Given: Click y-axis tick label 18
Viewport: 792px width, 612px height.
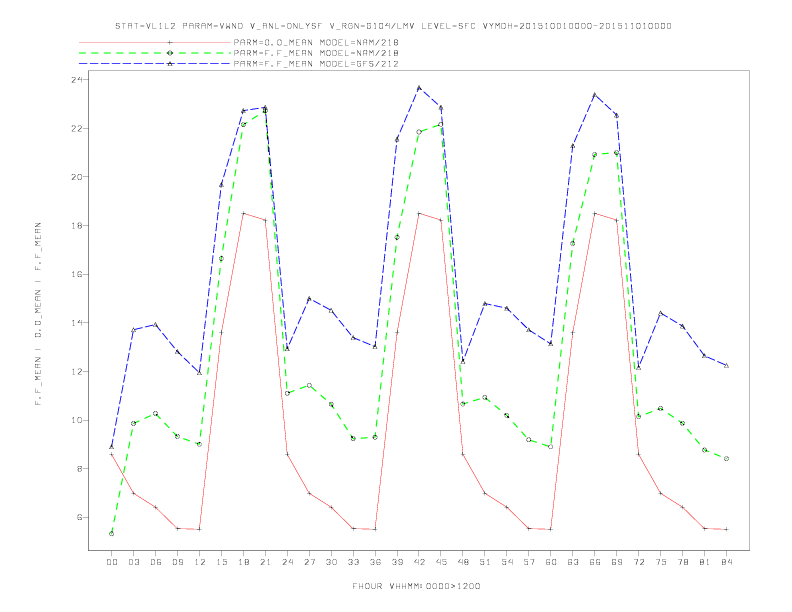Looking at the screenshot, I should (x=77, y=226).
